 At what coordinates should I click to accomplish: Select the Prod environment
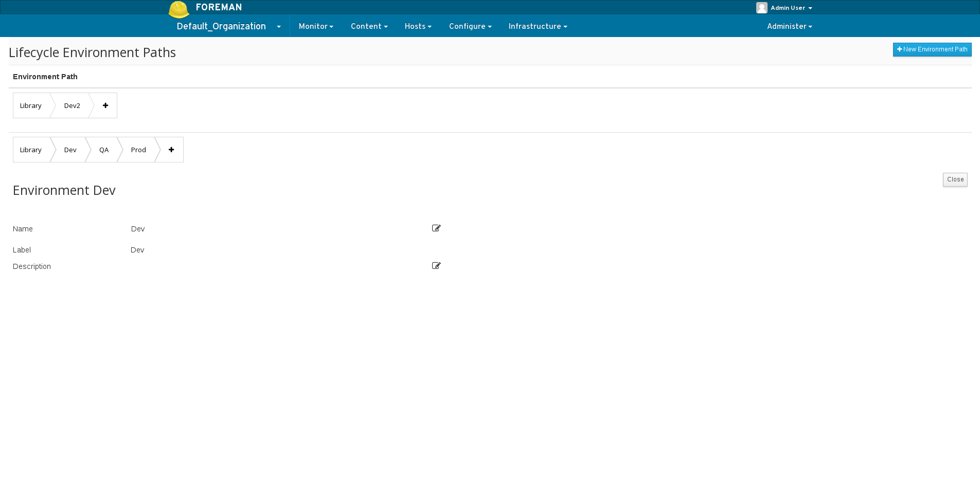(138, 150)
